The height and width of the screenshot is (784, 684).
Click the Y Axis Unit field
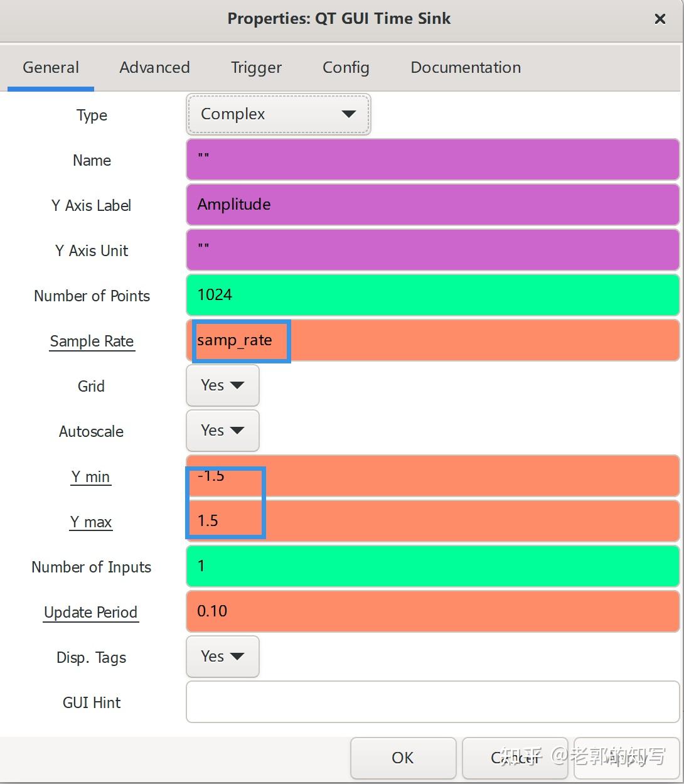pos(433,250)
